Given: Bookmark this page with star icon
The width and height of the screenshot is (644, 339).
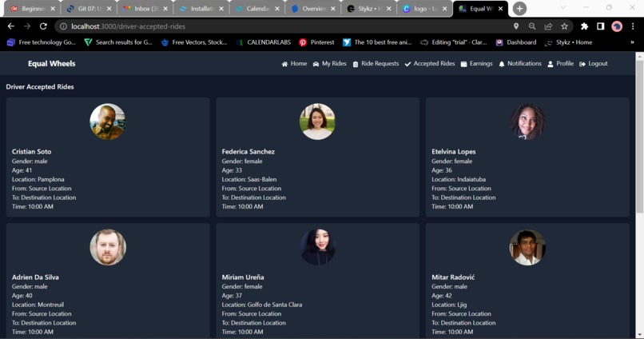Looking at the screenshot, I should (x=564, y=26).
